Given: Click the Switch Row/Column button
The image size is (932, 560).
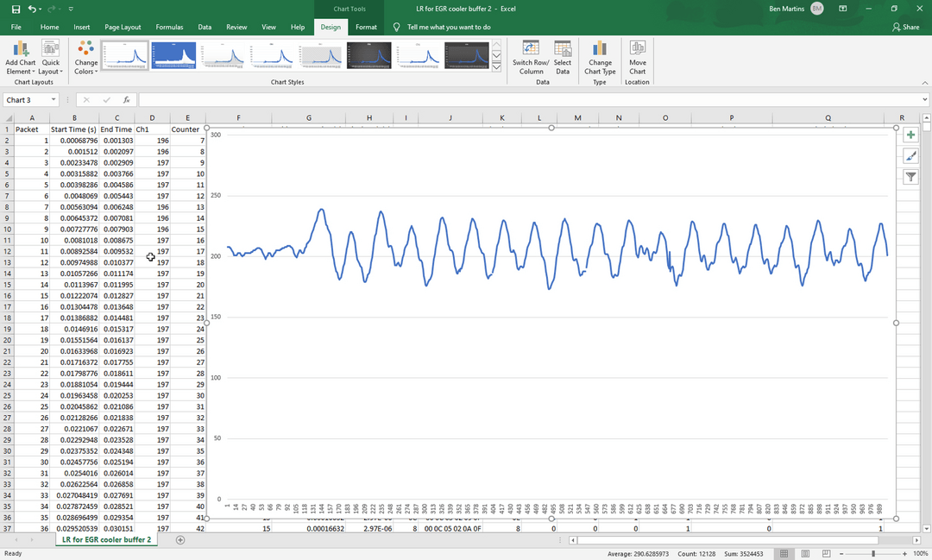Looking at the screenshot, I should click(x=531, y=58).
